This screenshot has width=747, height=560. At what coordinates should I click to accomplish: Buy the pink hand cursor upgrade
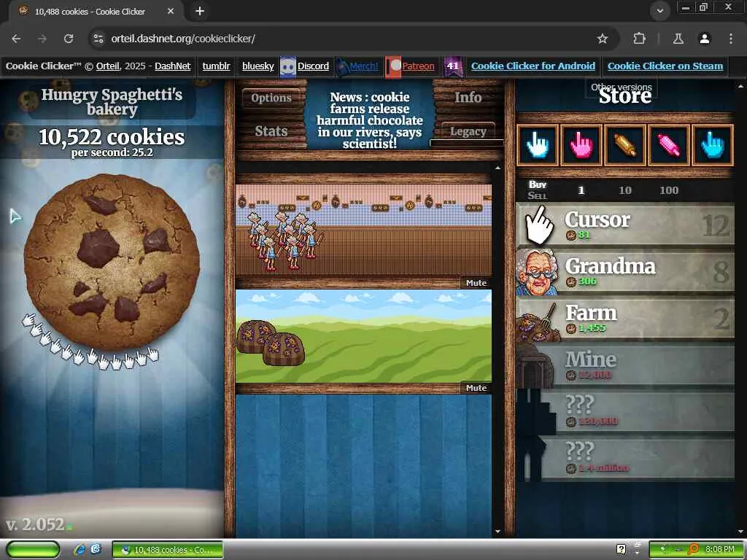(581, 145)
